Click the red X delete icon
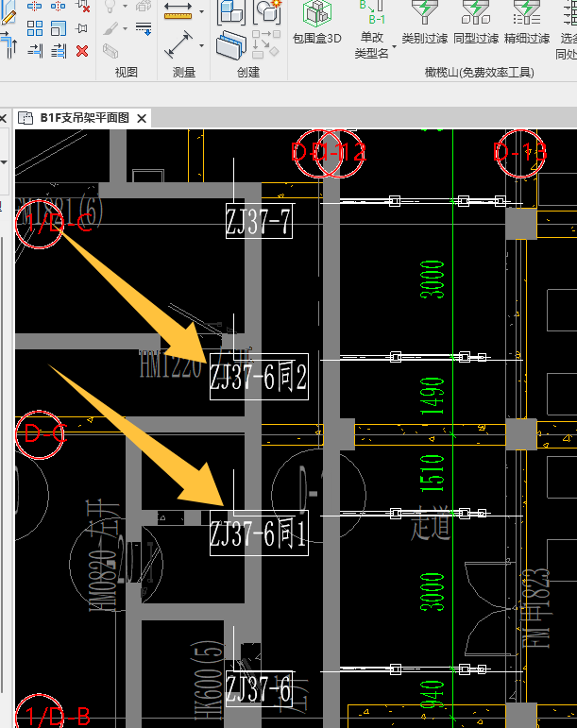Screen dimensions: 577x728 82,51
